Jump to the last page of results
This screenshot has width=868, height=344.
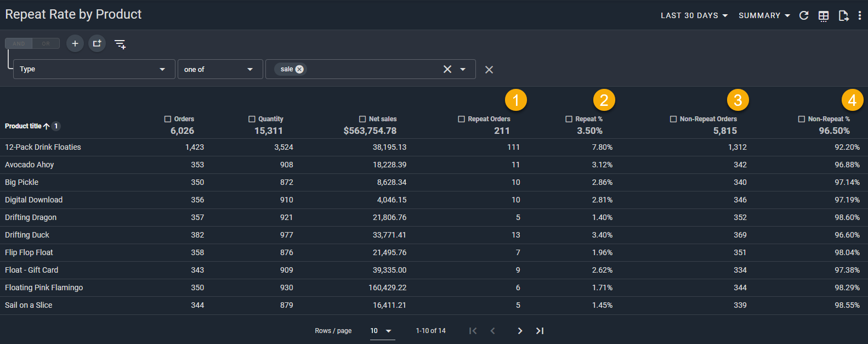[540, 331]
